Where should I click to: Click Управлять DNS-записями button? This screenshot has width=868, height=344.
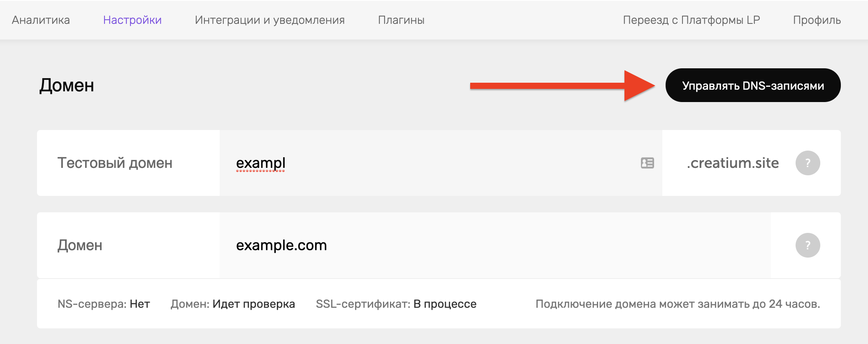[753, 85]
